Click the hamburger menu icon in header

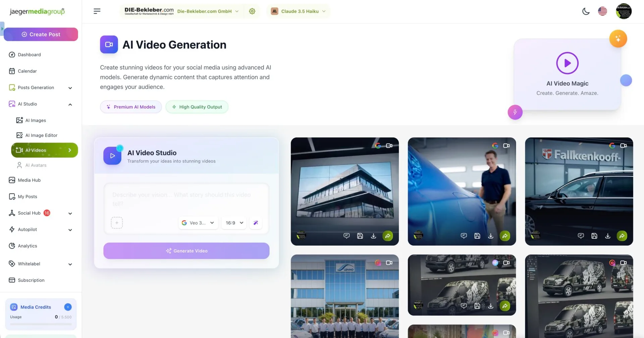[x=97, y=11]
